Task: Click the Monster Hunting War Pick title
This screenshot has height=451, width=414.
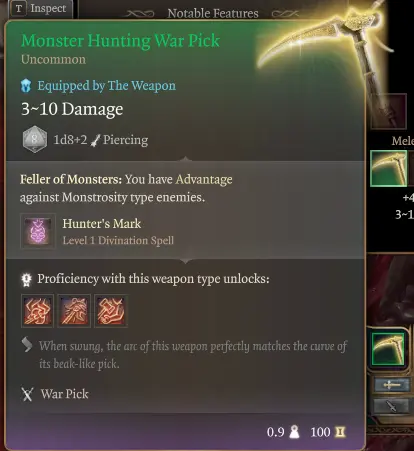Action: click(x=120, y=41)
